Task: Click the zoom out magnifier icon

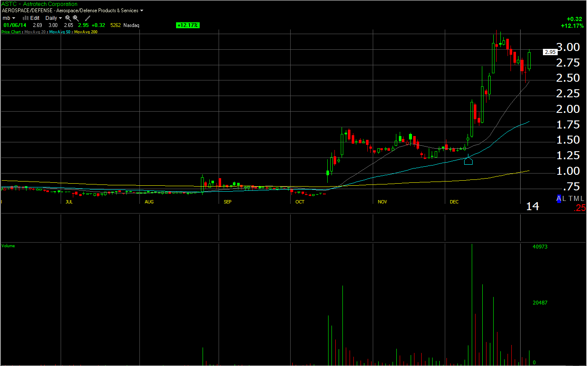Action: 76,18
